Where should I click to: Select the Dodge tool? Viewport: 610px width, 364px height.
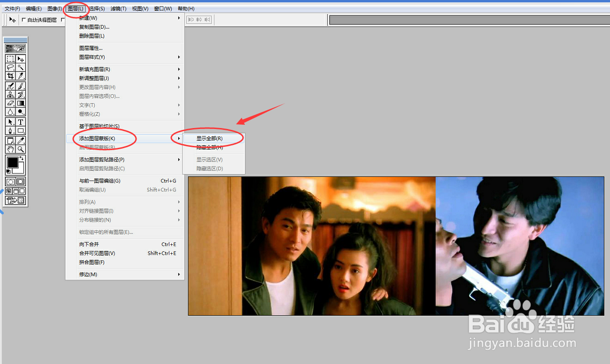click(21, 112)
